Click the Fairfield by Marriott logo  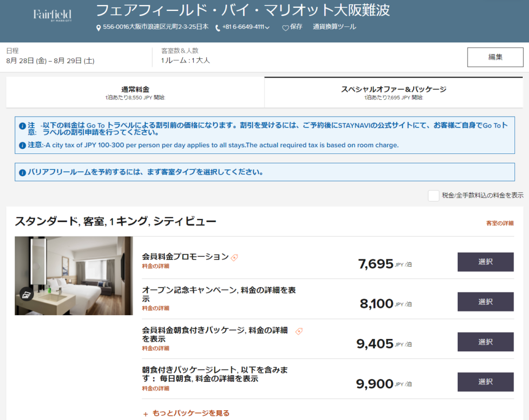click(52, 16)
